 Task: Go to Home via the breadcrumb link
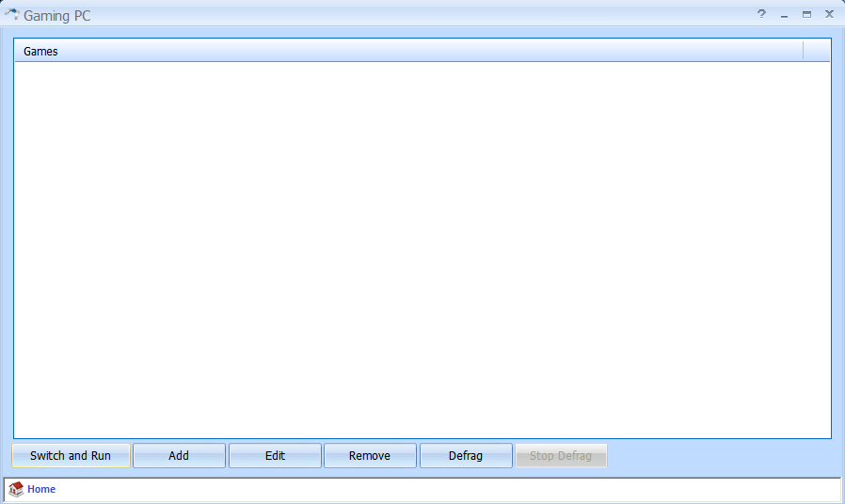point(41,489)
